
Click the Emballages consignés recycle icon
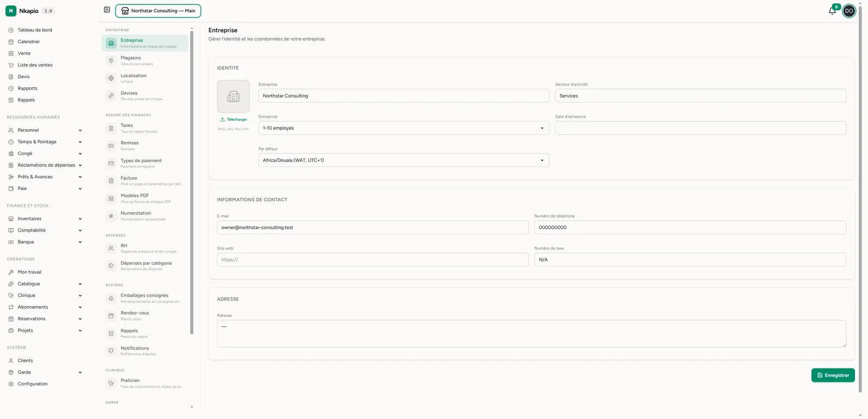pyautogui.click(x=111, y=298)
